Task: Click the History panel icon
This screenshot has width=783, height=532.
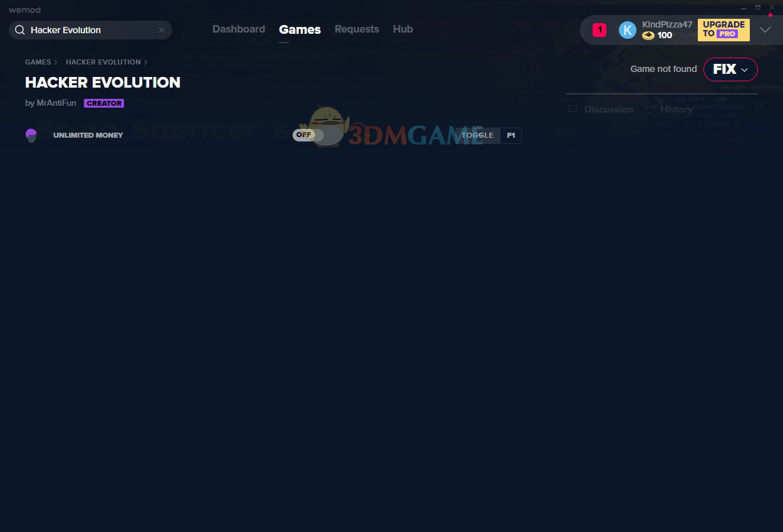Action: click(x=651, y=110)
